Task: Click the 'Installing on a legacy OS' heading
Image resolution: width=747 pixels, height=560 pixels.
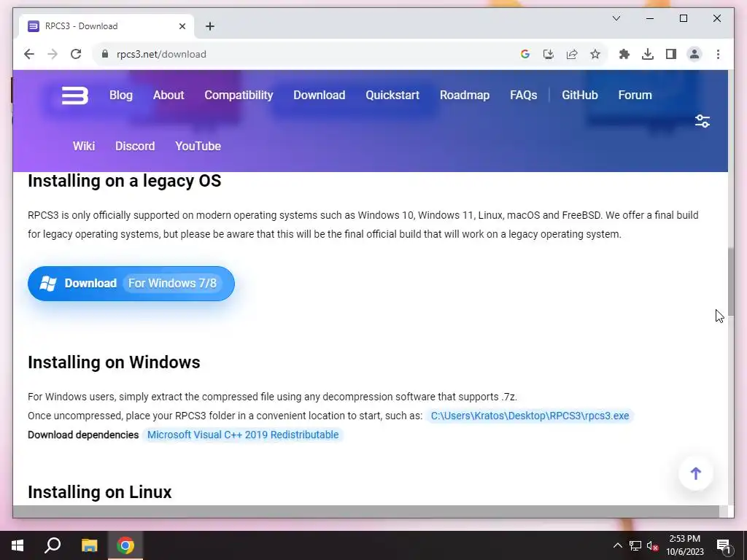Action: pyautogui.click(x=124, y=181)
